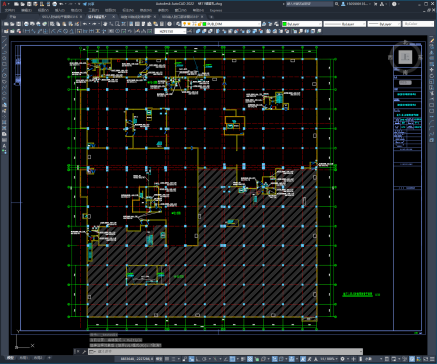Select the Explode modify tool
Viewport: 437px width, 364px height.
431,139
